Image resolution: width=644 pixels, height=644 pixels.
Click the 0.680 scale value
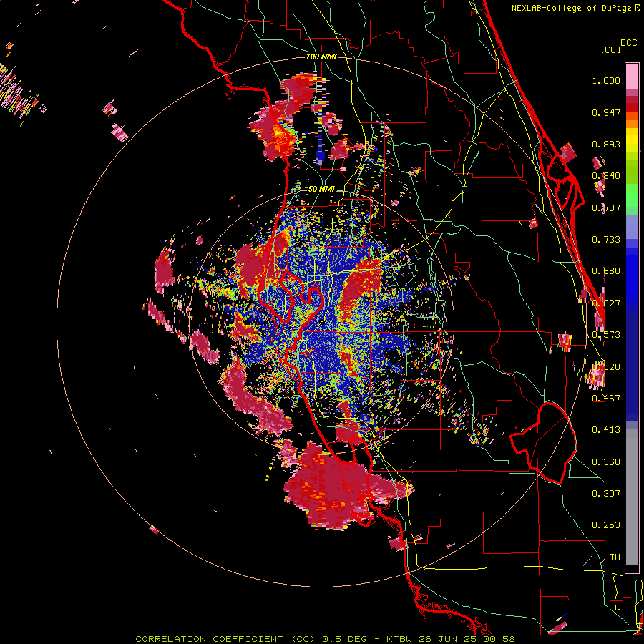pyautogui.click(x=606, y=271)
